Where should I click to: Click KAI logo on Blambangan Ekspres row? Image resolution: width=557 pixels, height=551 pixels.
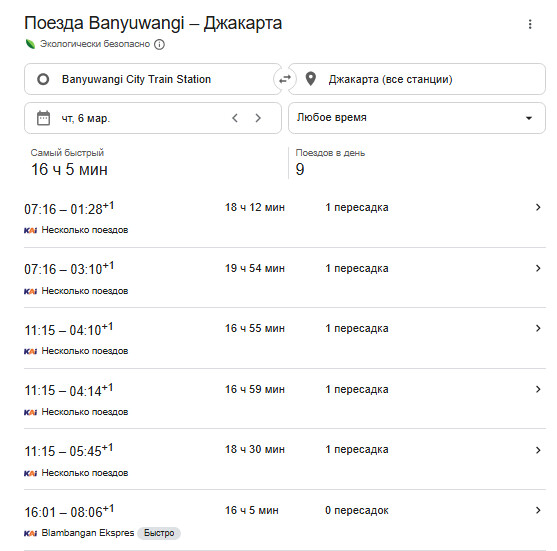tap(31, 534)
